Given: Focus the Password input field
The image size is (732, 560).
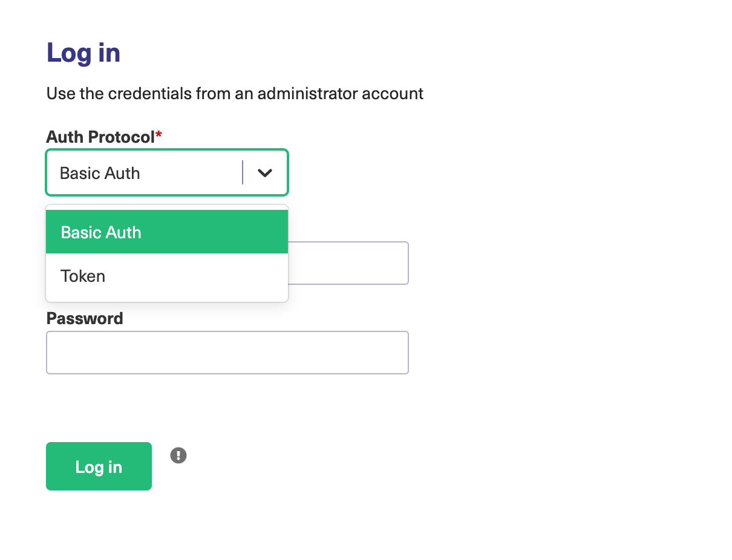Looking at the screenshot, I should [227, 353].
